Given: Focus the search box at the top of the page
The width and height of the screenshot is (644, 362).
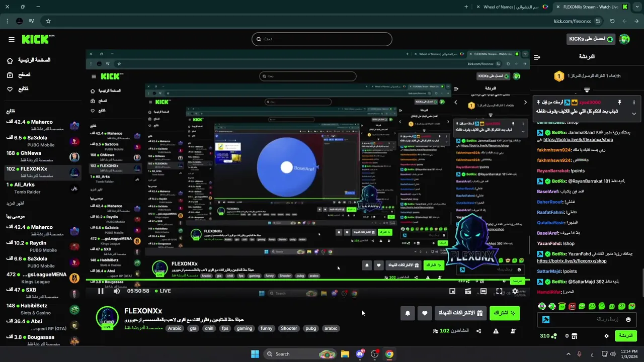Looking at the screenshot, I should coord(322,39).
